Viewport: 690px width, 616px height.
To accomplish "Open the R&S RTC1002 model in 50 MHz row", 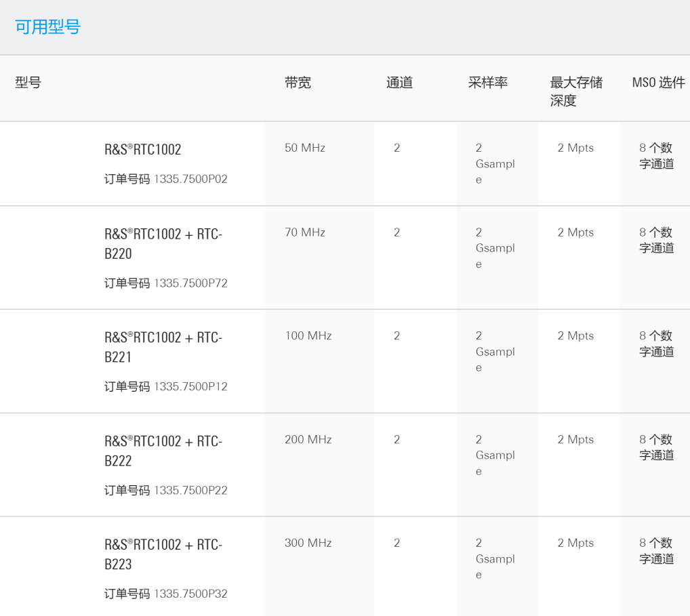I will 142,149.
